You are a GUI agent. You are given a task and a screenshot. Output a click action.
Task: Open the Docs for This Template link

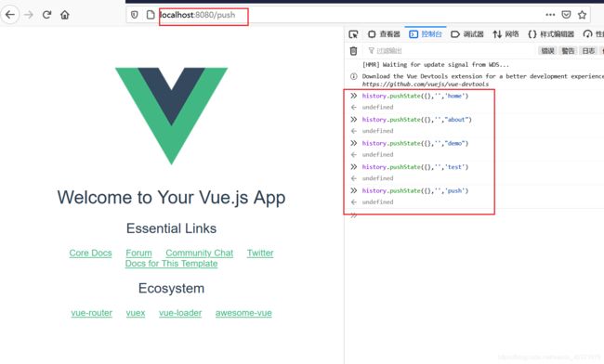[171, 264]
